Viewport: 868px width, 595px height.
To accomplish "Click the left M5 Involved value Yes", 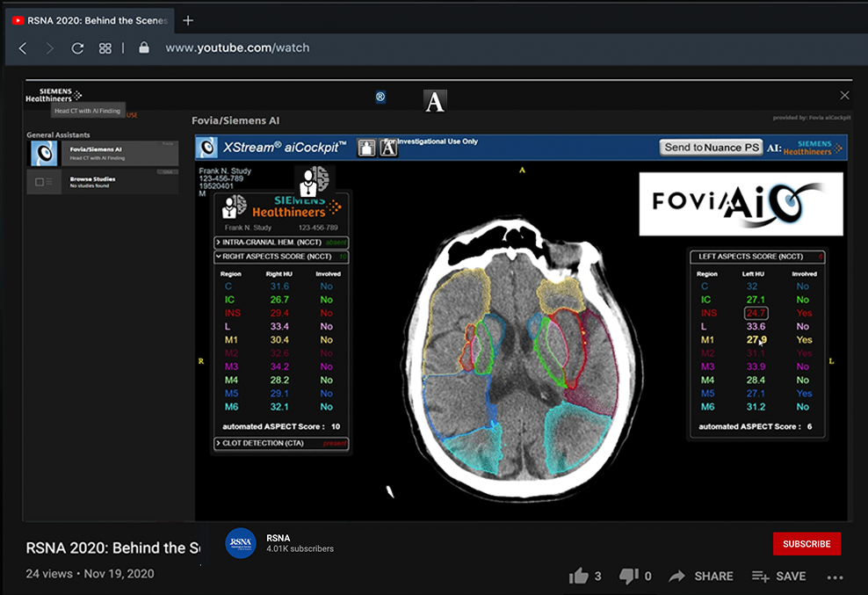I will pos(805,394).
